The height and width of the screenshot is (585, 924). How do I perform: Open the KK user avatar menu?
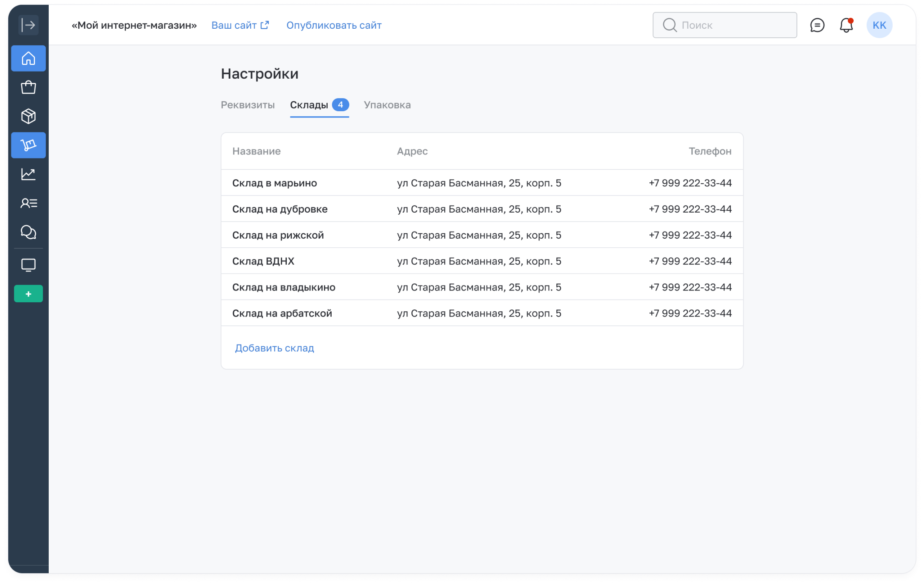coord(879,25)
